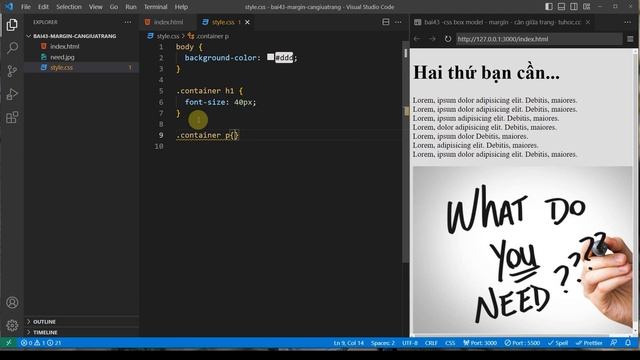Open the View menu
The image size is (640, 360).
pos(96,7)
